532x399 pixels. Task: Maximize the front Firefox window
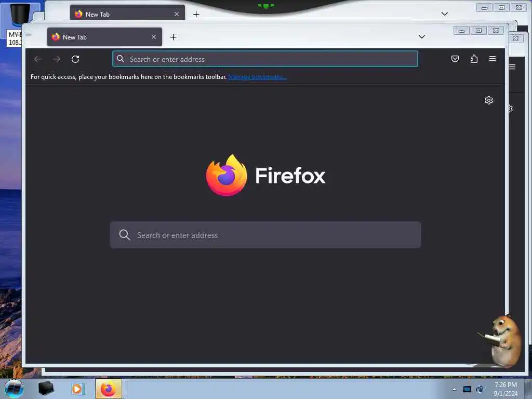(x=478, y=31)
